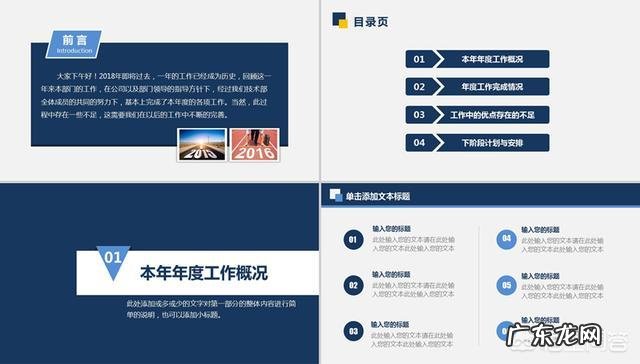
Task: Click the 前言 Introduction label badge
Action: (x=74, y=44)
